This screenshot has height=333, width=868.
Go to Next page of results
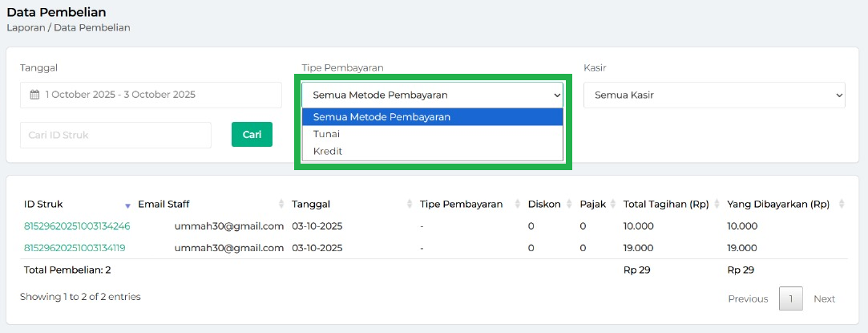(x=824, y=298)
